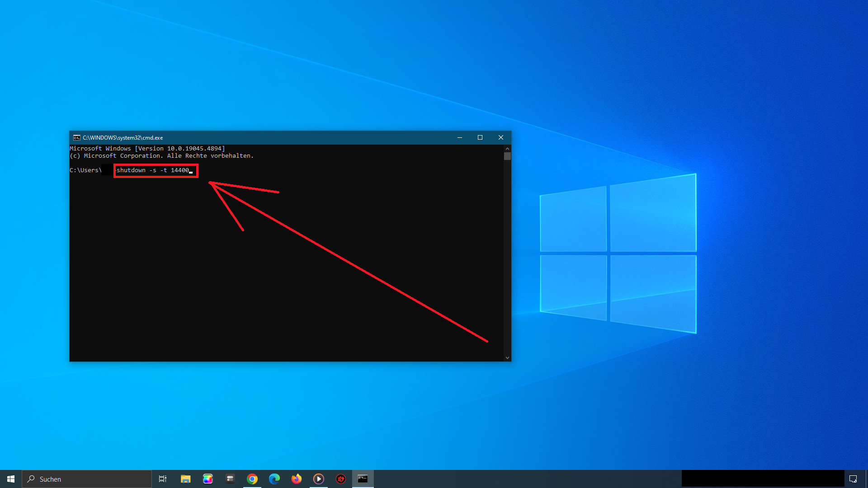Open File Explorer from the taskbar
The height and width of the screenshot is (488, 868).
185,479
